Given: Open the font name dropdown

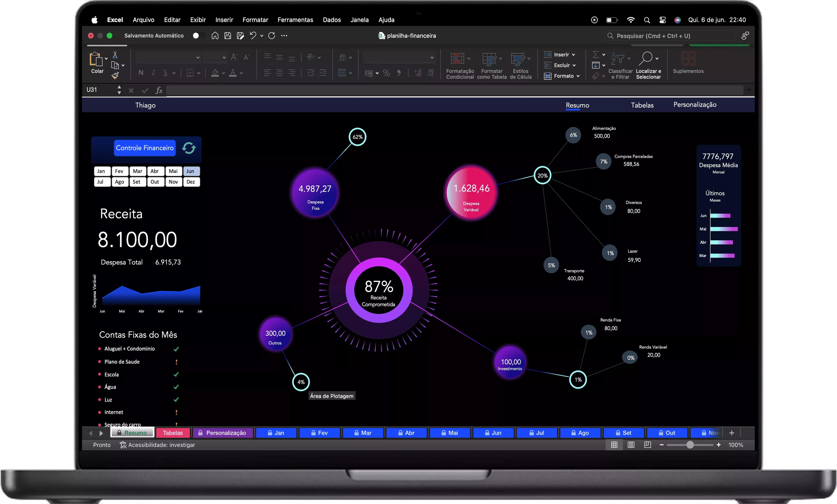Looking at the screenshot, I should 198,58.
